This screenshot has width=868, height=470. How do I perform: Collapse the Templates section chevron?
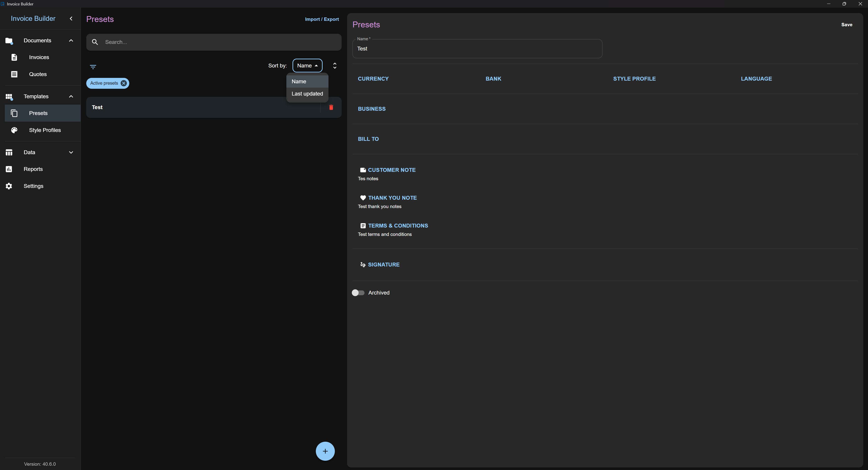[71, 96]
